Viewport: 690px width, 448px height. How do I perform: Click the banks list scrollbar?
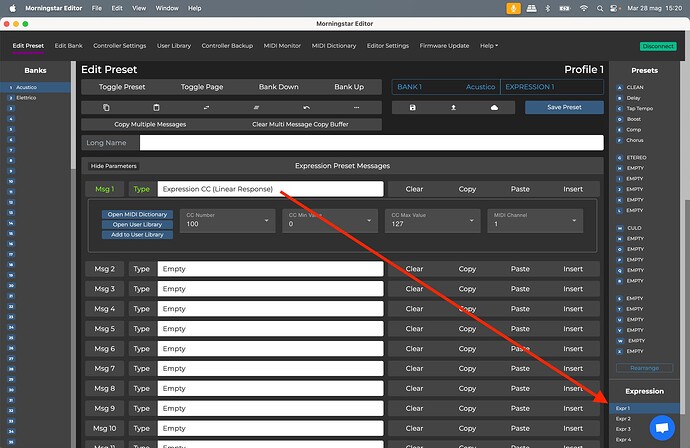73,115
